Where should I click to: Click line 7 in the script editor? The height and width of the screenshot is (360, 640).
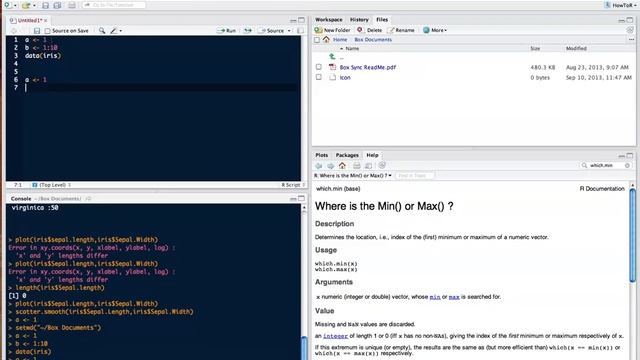click(x=162, y=87)
